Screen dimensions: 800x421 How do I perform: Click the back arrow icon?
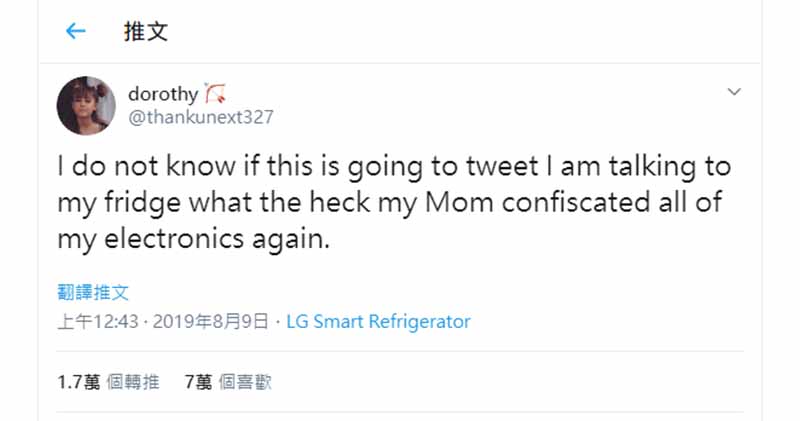coord(76,32)
